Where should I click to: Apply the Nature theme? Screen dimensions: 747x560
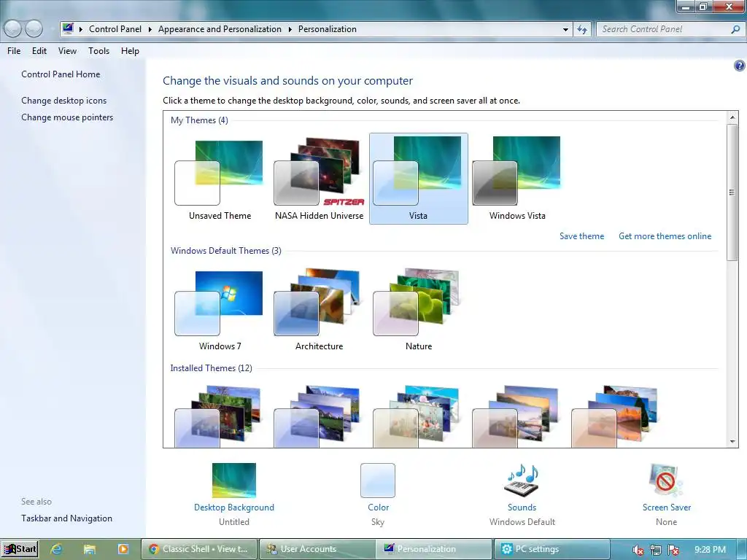coord(418,310)
